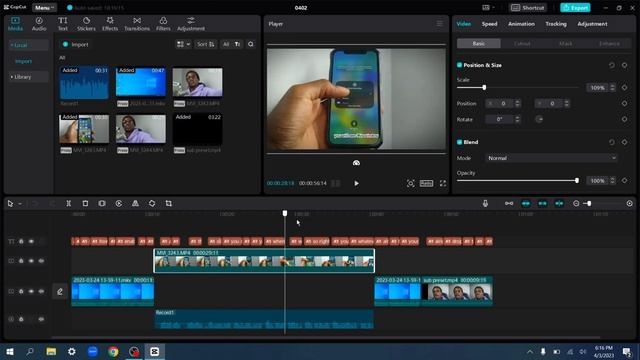Toggle main track magnet

[x=509, y=203]
